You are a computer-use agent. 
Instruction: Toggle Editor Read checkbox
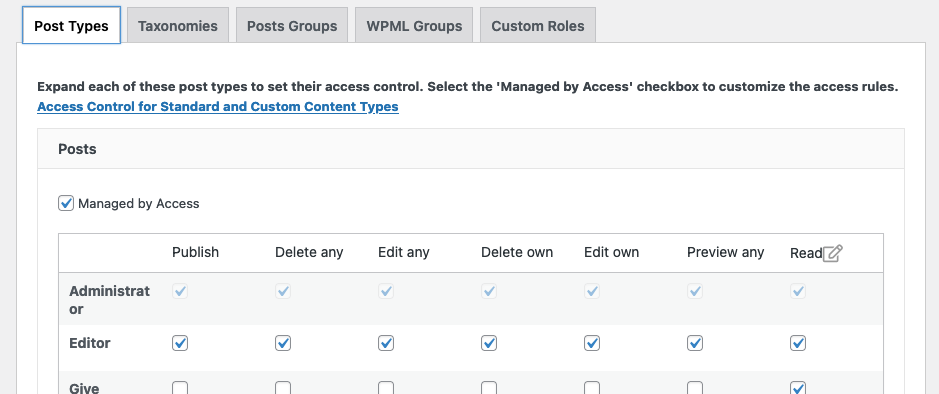(x=798, y=343)
